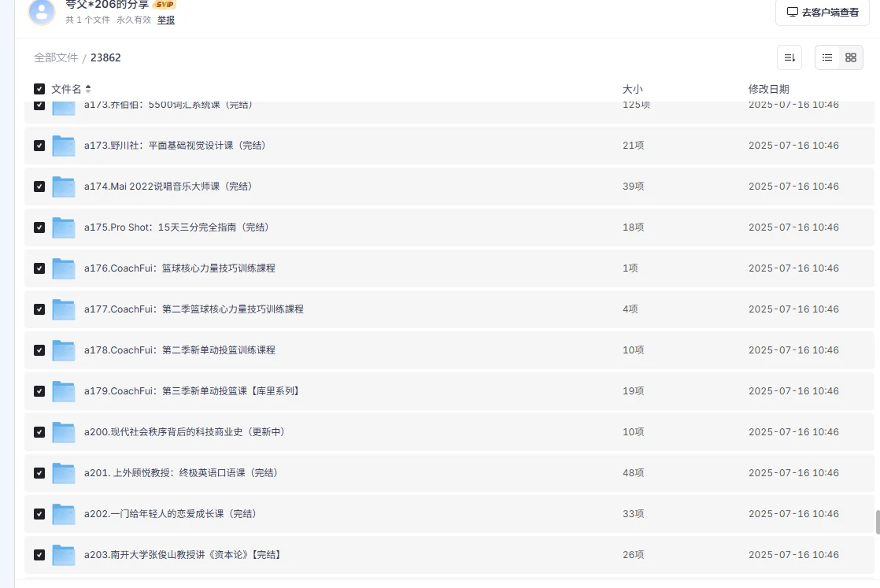Click folder icon of a176.CoachFui course
Image resolution: width=880 pixels, height=588 pixels.
63,268
